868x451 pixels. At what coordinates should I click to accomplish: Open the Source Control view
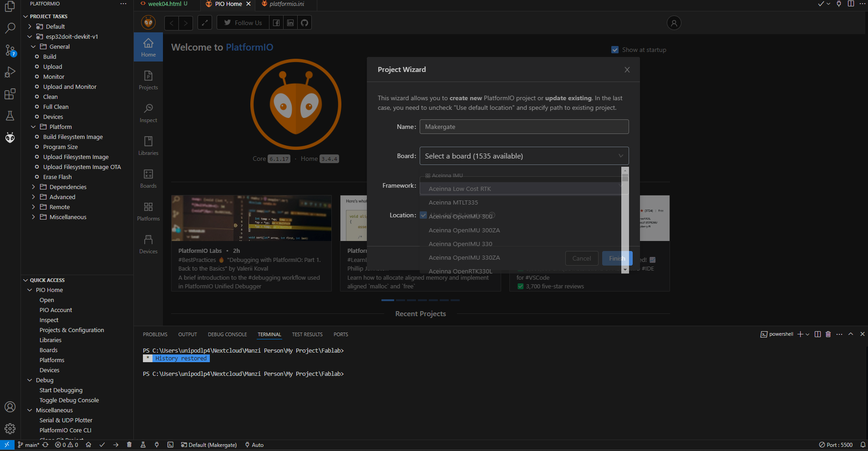tap(10, 50)
